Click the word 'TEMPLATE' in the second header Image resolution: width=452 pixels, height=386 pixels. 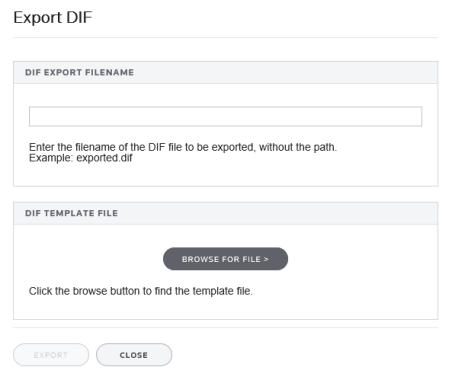69,213
